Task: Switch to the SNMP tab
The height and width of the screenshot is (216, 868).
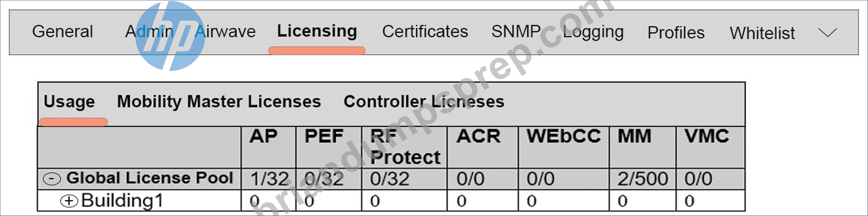Action: click(x=516, y=32)
